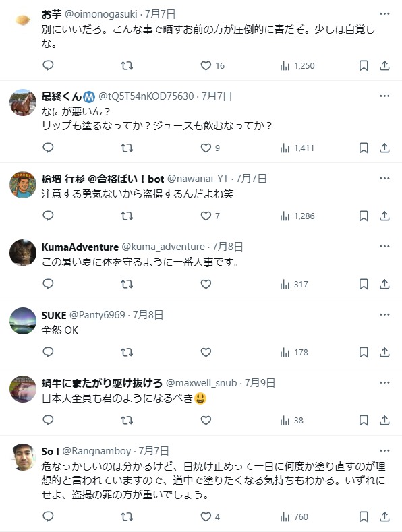Open more menu on @maxwell_snub's tweet

tap(384, 382)
